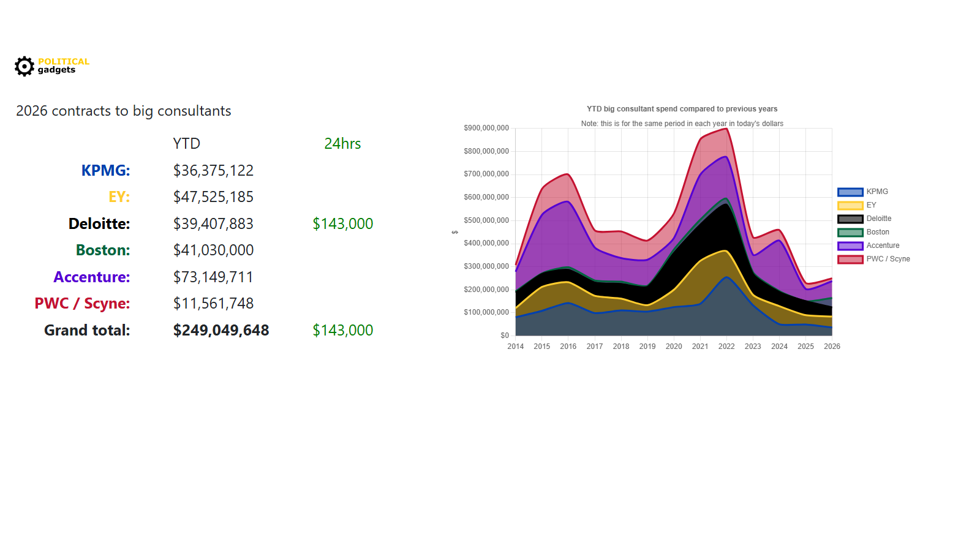This screenshot has height=551, width=980.
Task: Select the Grand total: row label
Action: 87,330
